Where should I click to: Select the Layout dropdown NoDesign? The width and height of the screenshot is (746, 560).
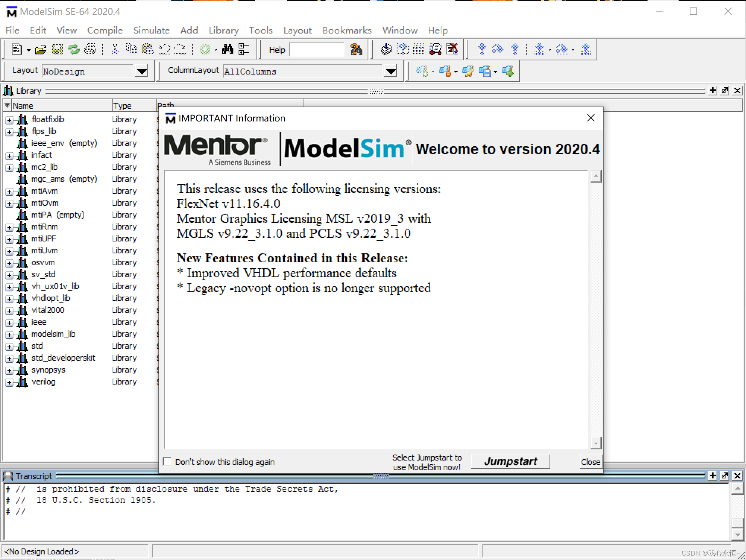click(x=92, y=71)
